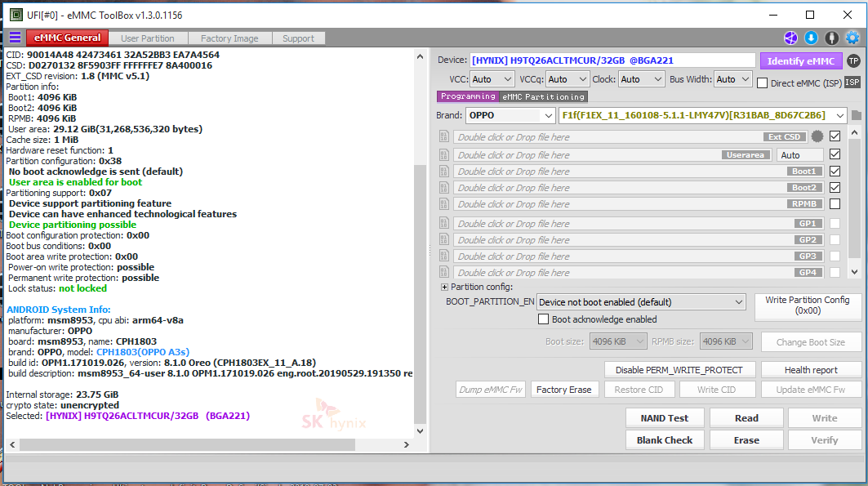Tick the GP2 checkbox
868x486 pixels.
(835, 239)
